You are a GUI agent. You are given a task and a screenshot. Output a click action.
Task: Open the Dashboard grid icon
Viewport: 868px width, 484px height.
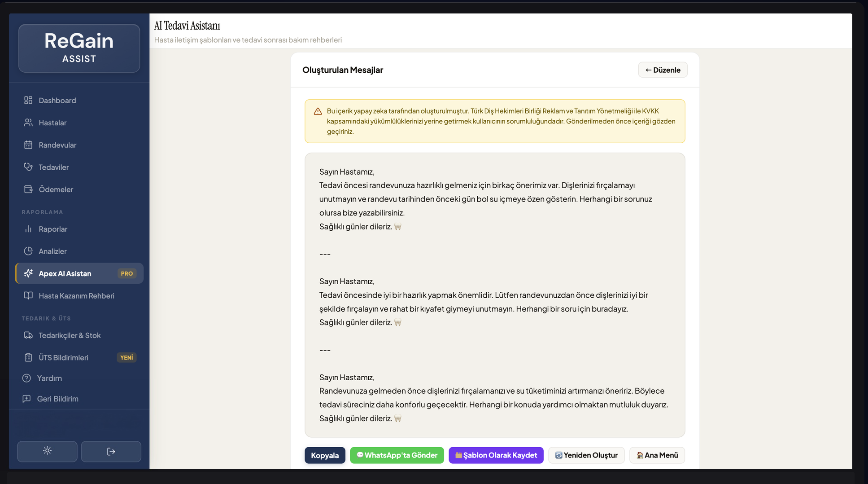pos(28,100)
